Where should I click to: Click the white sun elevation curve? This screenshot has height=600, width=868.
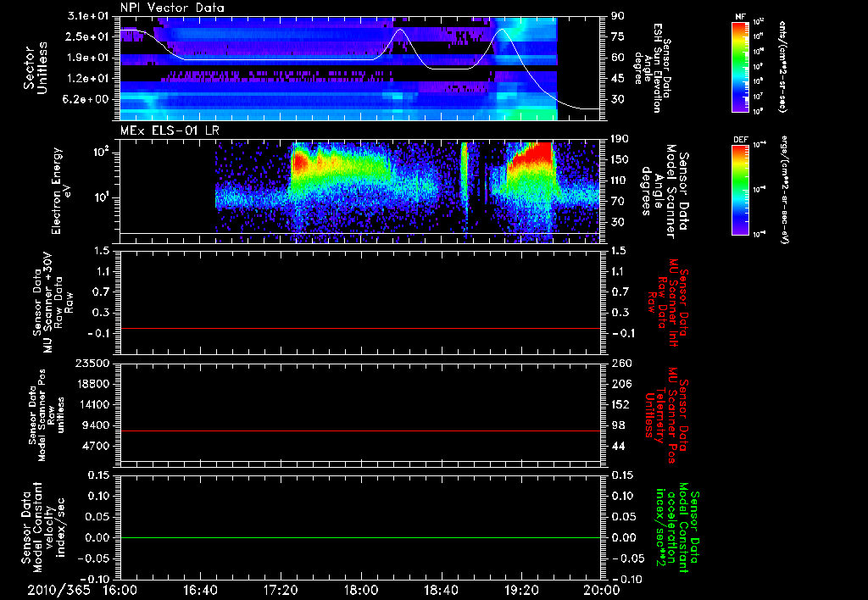(x=277, y=58)
